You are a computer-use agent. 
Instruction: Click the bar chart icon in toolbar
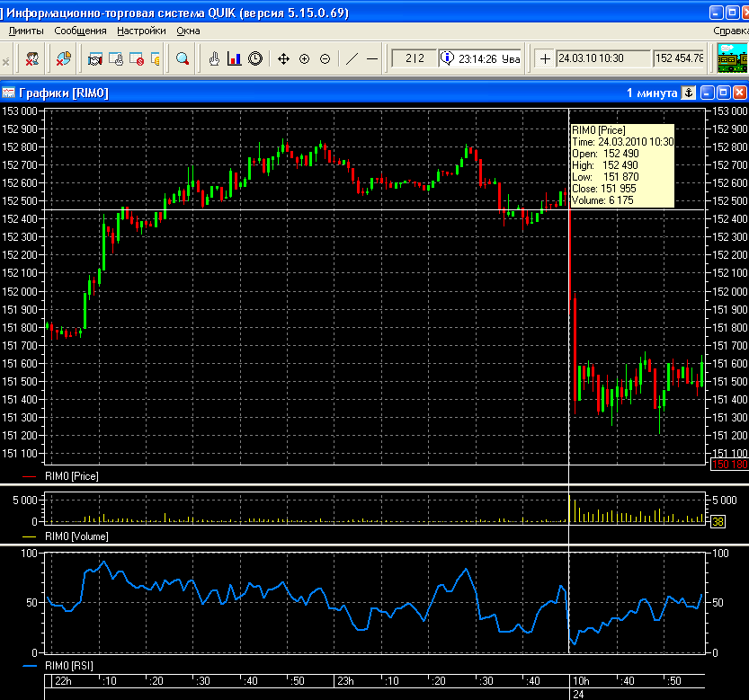pyautogui.click(x=235, y=59)
